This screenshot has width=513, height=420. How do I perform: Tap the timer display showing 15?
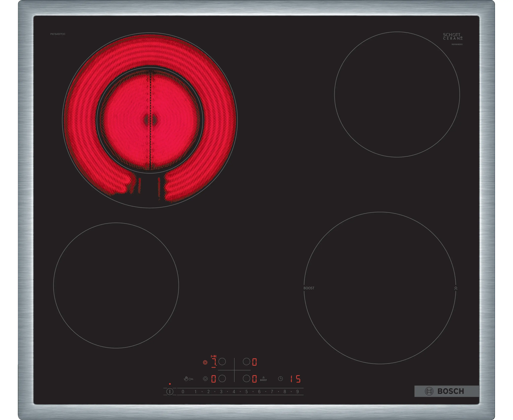[x=295, y=379]
